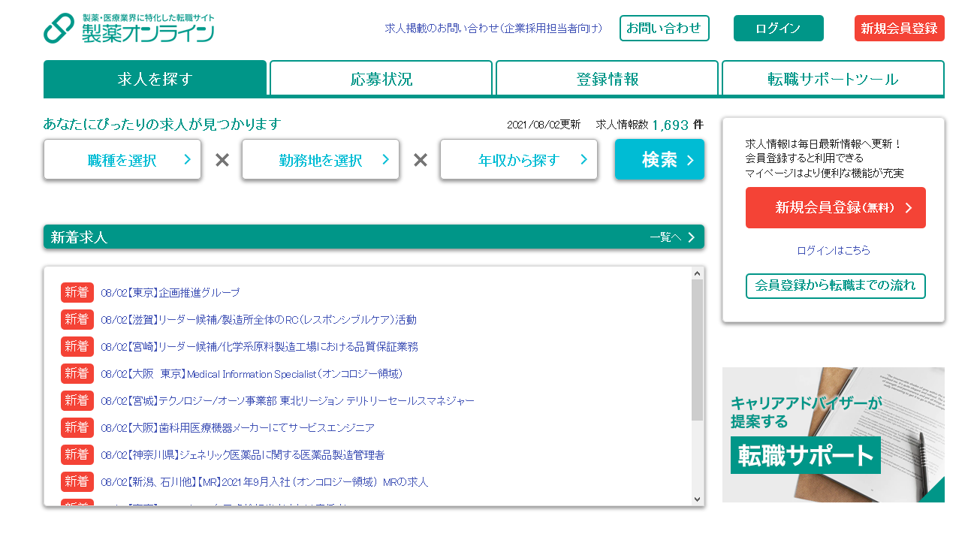This screenshot has width=980, height=540.
Task: Switch to the 応募状況 tab
Action: [x=380, y=77]
